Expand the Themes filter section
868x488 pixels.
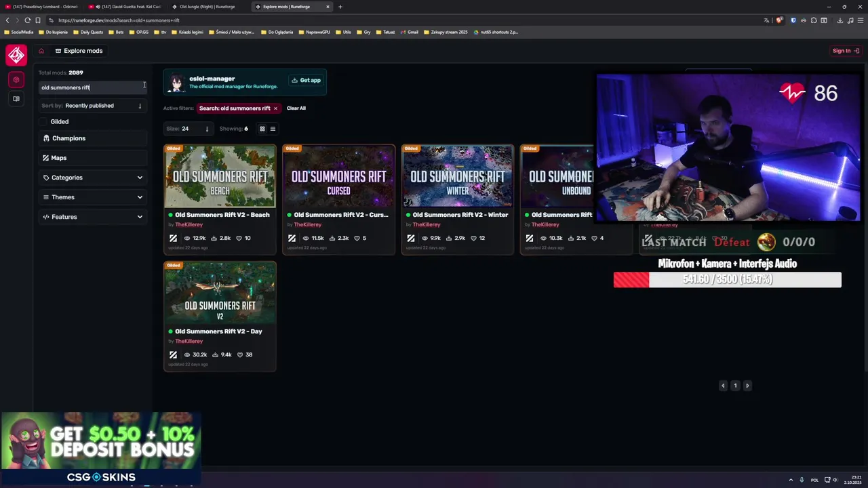(x=92, y=197)
